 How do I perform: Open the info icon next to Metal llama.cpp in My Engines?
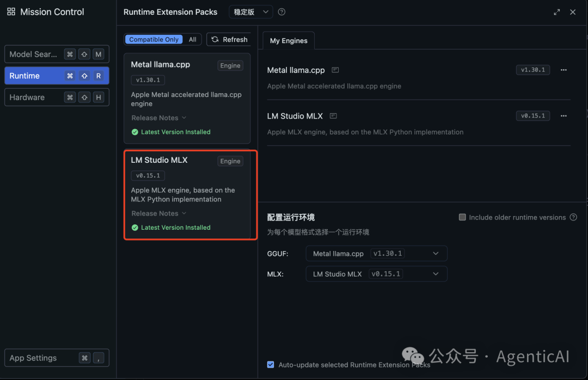pos(335,70)
